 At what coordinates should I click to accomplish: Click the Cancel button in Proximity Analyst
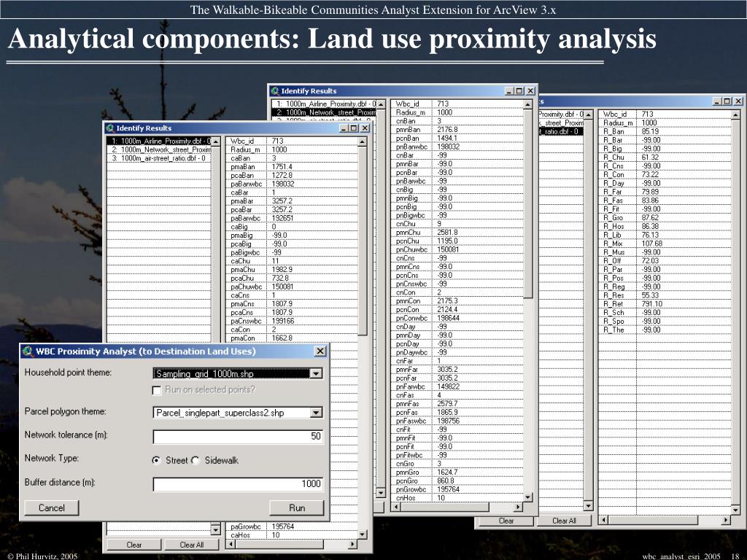[52, 508]
